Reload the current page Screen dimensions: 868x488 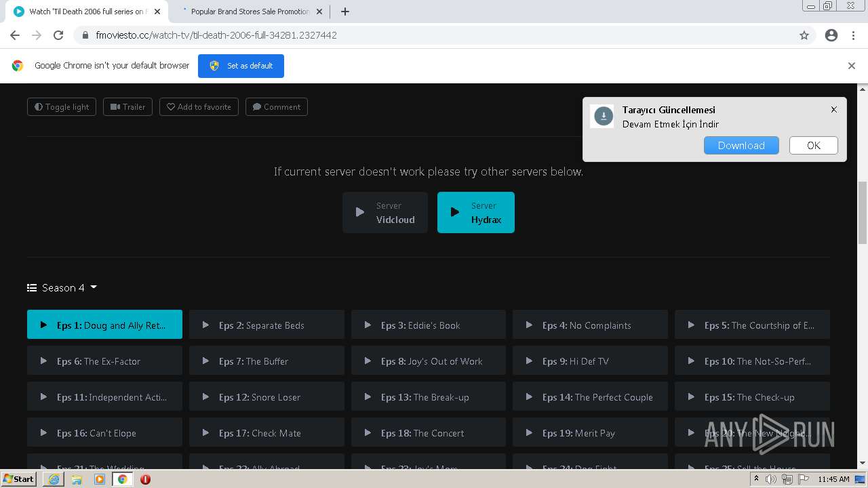pos(58,35)
